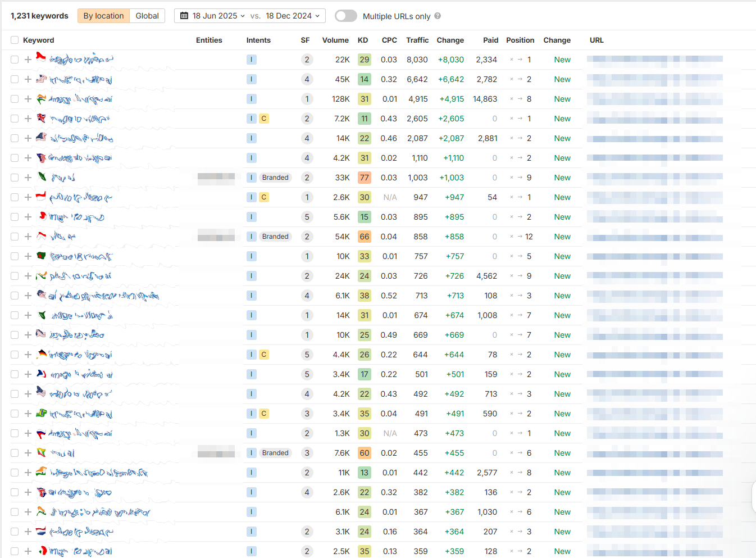Click the orange KD 77 badge

tap(364, 178)
